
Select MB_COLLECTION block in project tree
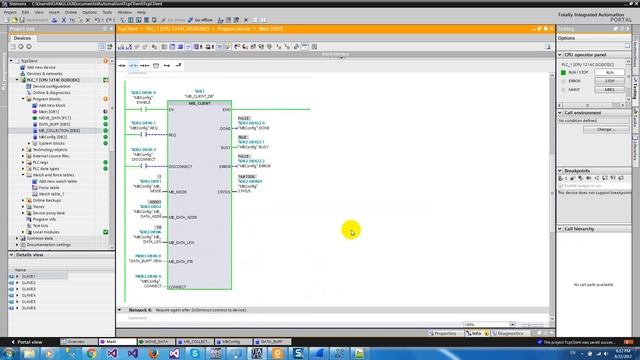point(59,131)
